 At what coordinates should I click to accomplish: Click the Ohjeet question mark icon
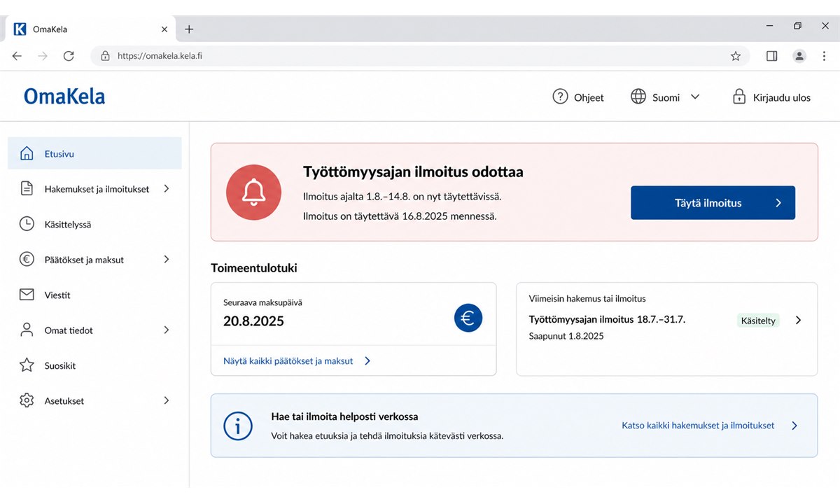[x=560, y=97]
